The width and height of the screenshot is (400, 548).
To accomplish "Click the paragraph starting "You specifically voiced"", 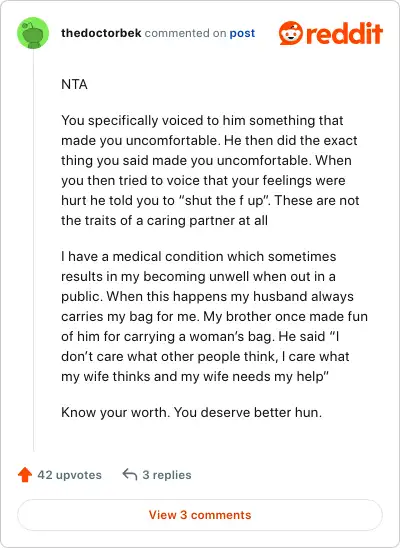I will pyautogui.click(x=210, y=171).
